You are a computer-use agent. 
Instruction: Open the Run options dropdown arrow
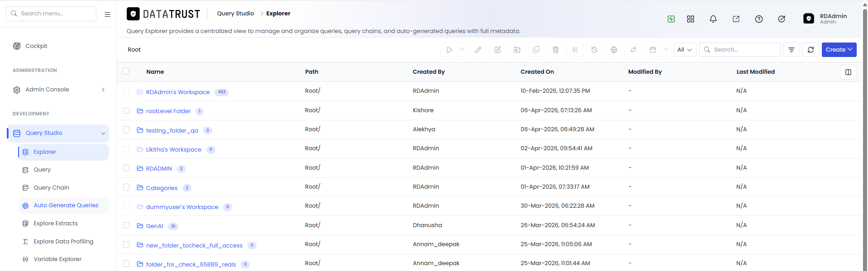462,50
